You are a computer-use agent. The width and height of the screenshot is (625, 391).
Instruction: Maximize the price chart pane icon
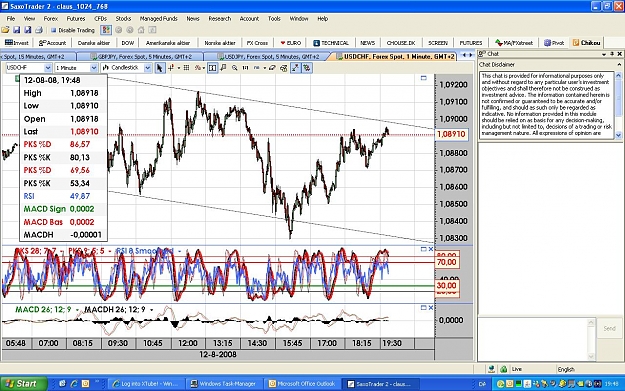click(424, 78)
